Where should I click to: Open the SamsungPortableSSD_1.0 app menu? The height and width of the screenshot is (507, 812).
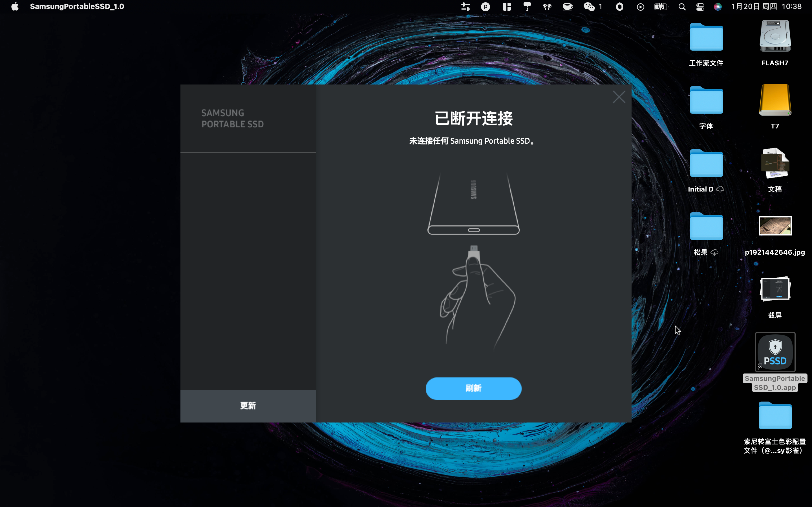pyautogui.click(x=77, y=7)
